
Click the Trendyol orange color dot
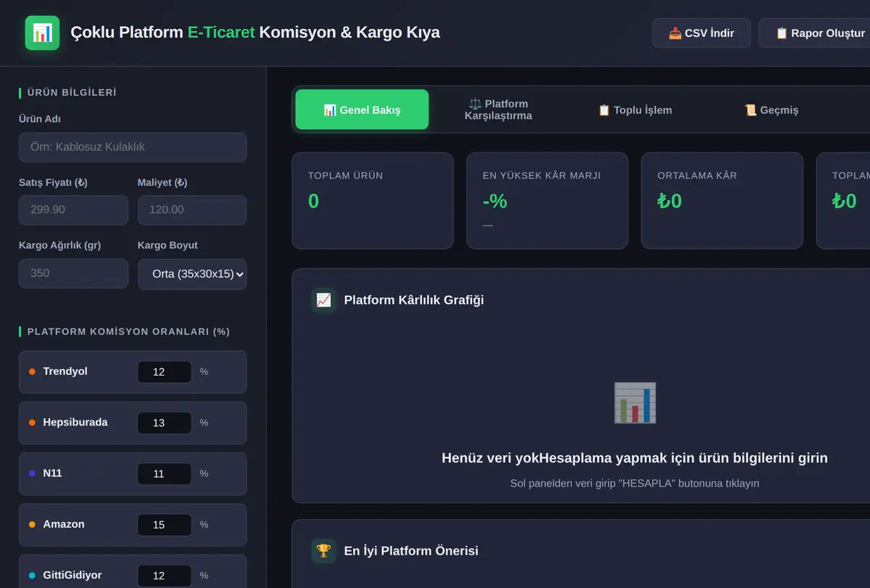pos(32,372)
